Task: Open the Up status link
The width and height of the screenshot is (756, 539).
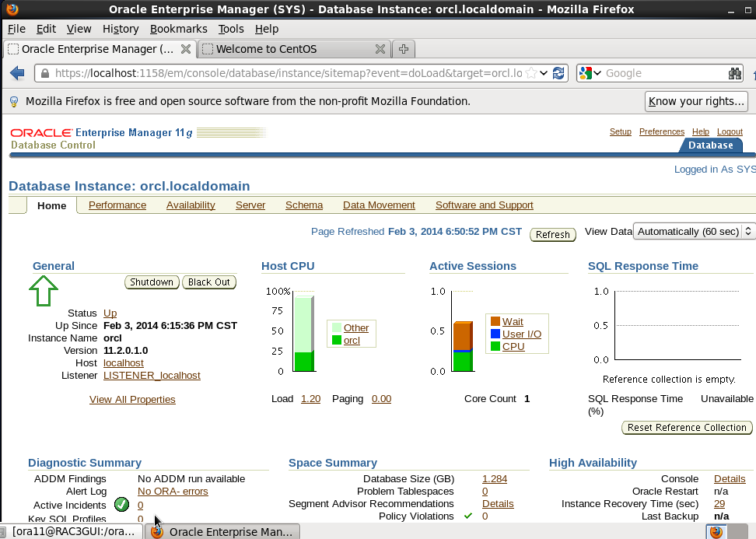Action: pyautogui.click(x=110, y=313)
